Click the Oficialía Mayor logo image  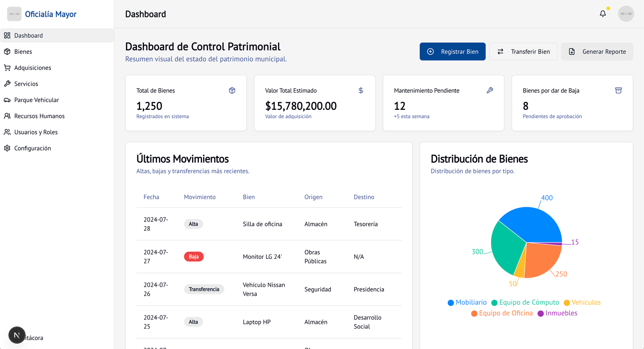pos(14,14)
